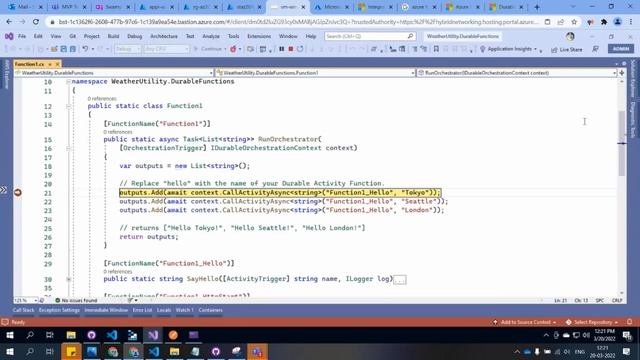Click the browser address bar URL
Image resolution: width=640 pixels, height=360 pixels.
(298, 22)
